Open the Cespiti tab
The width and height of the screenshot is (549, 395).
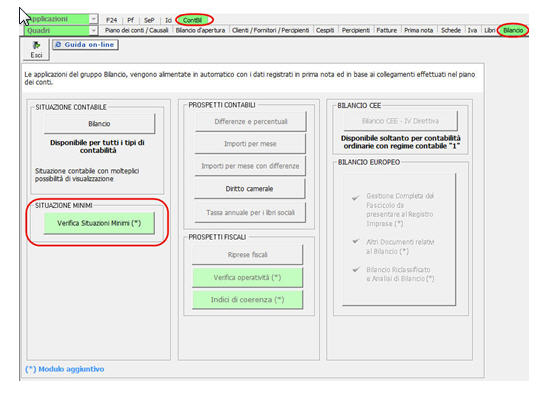tap(325, 30)
